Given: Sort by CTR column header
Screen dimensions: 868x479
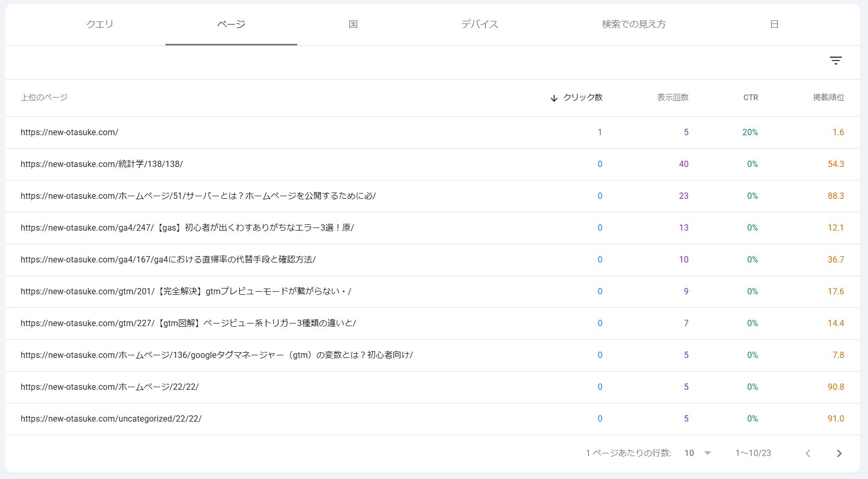Looking at the screenshot, I should (750, 98).
